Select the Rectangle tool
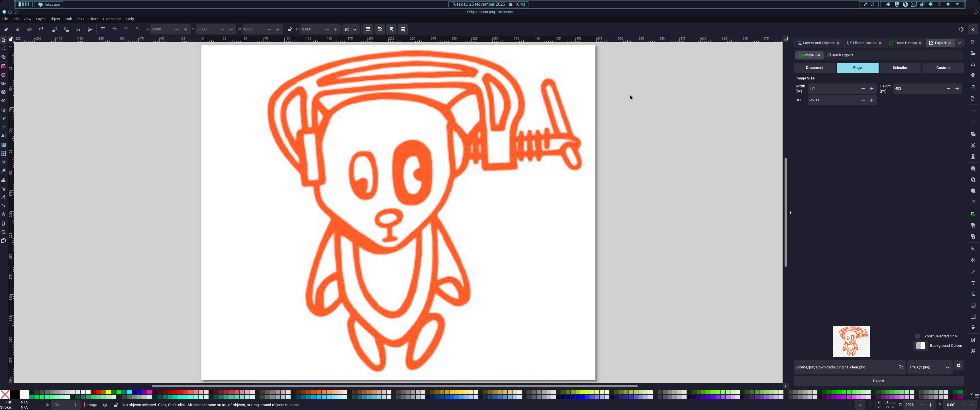Screen dimensions: 980x410 click(x=3, y=67)
